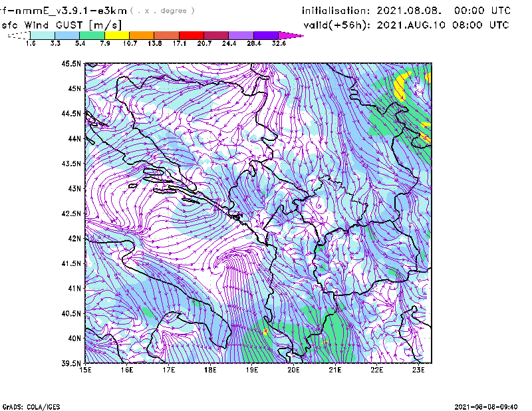
Task: Click the 42N latitude label
Action: point(74,238)
